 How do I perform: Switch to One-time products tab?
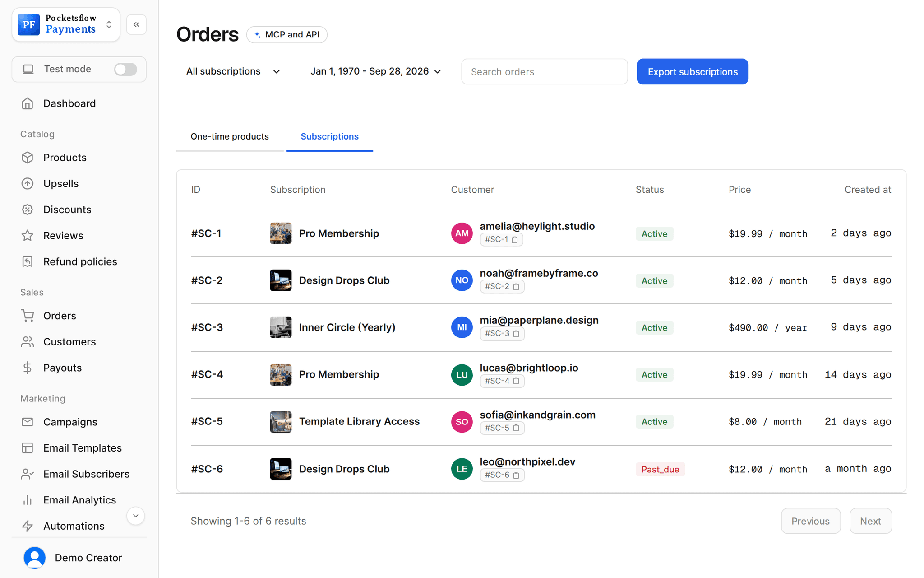tap(230, 136)
